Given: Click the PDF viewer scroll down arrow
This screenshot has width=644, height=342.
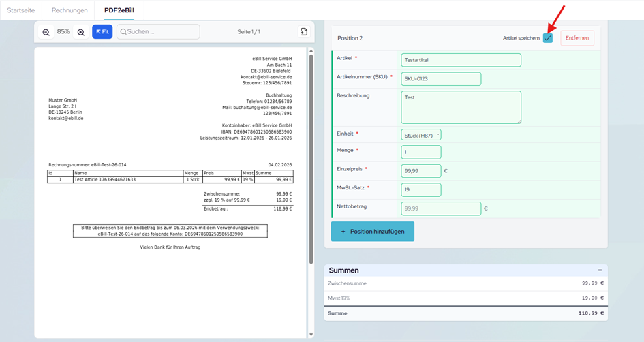Looking at the screenshot, I should point(311,335).
